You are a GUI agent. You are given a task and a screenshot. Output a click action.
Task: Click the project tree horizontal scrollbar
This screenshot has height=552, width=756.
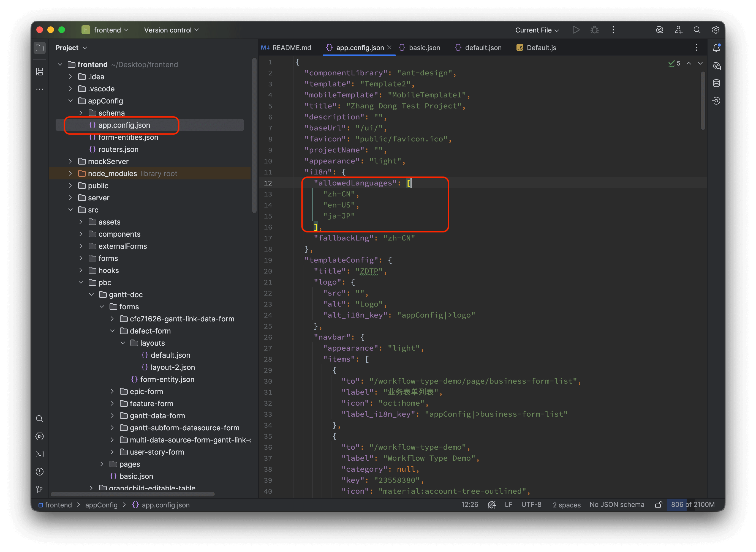point(133,494)
